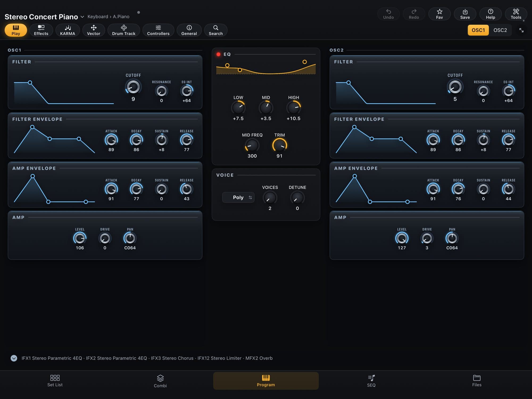Click the high-band node on the EQ curve
The height and width of the screenshot is (399, 532).
click(x=305, y=62)
